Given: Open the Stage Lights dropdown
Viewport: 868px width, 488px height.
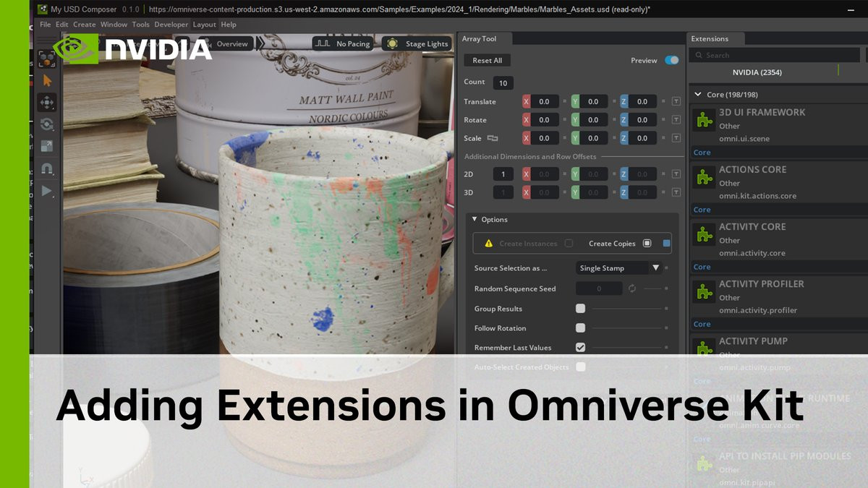Looking at the screenshot, I should point(417,43).
